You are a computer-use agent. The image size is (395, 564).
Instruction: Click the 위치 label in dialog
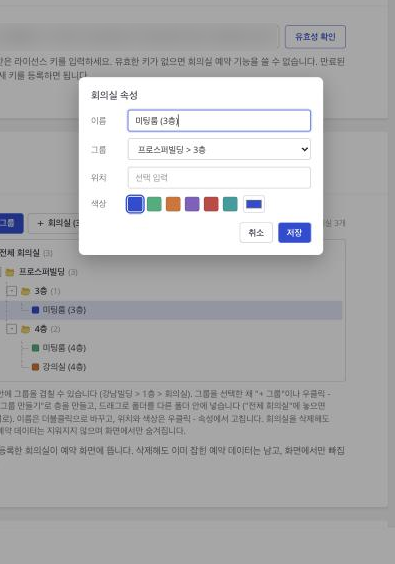(99, 178)
